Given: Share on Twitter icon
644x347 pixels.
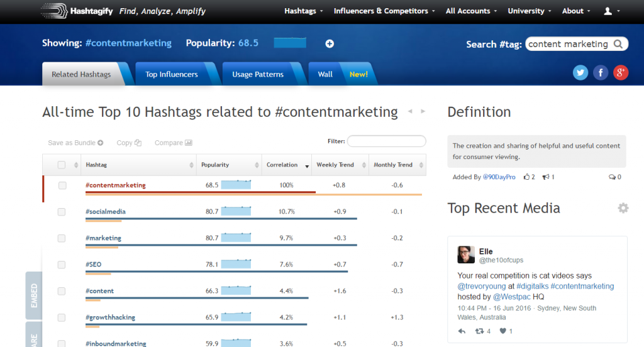Looking at the screenshot, I should click(580, 73).
